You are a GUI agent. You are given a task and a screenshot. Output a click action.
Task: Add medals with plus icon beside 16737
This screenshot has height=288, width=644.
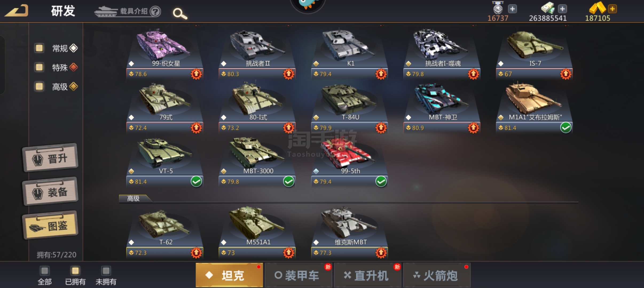pos(512,9)
